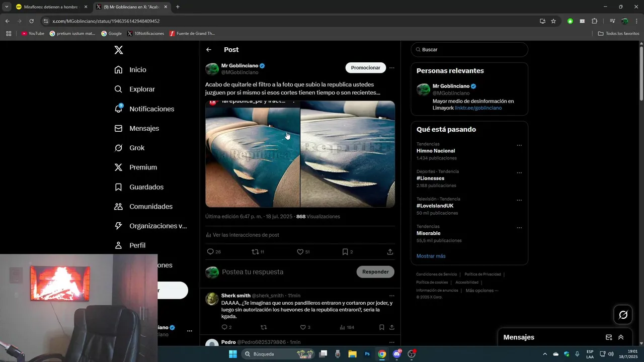This screenshot has height=362, width=644.
Task: Open Mensajes in the sidebar
Action: tap(136, 128)
